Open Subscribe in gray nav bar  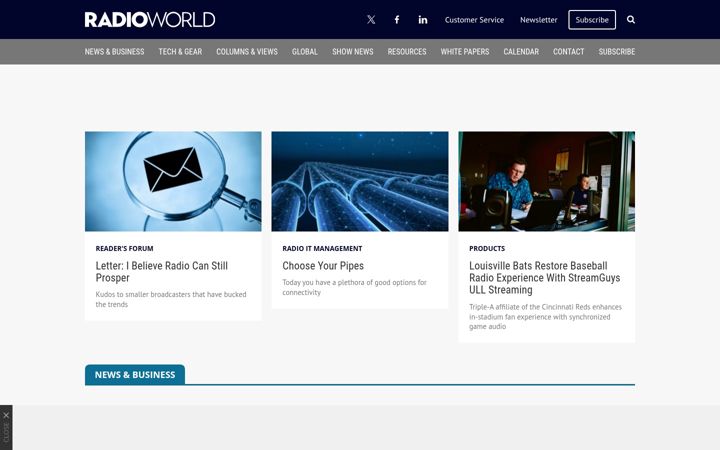[x=617, y=51]
